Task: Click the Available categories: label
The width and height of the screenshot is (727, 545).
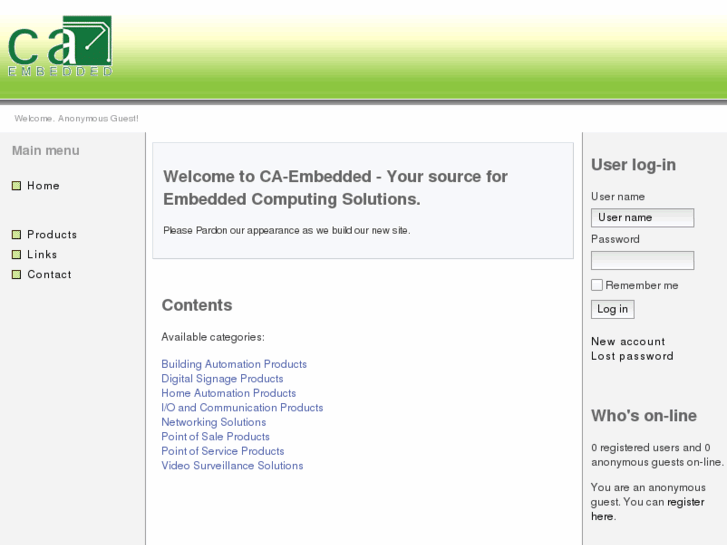Action: click(213, 337)
